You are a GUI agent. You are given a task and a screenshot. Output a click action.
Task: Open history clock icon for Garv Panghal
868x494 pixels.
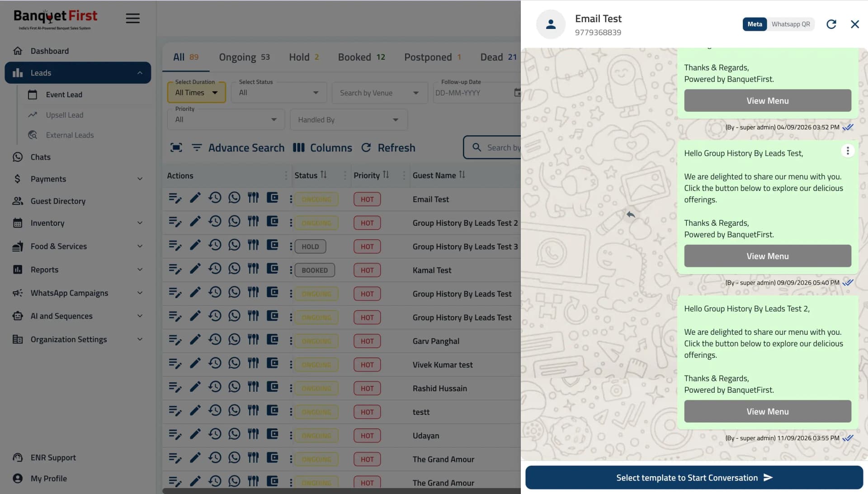click(215, 339)
